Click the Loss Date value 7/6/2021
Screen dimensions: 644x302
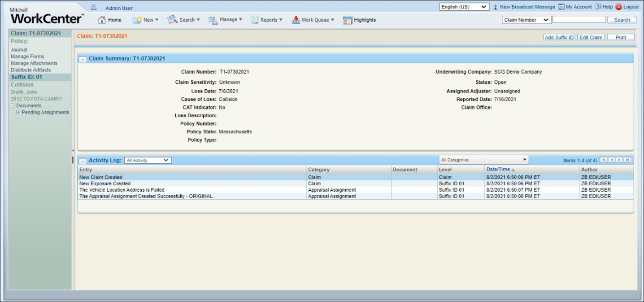(x=229, y=91)
